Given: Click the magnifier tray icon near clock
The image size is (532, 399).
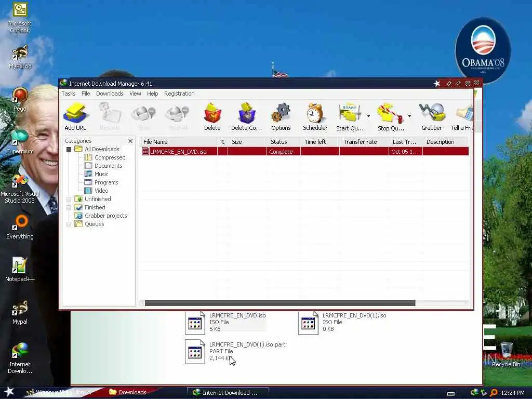Looking at the screenshot, I should (x=494, y=393).
